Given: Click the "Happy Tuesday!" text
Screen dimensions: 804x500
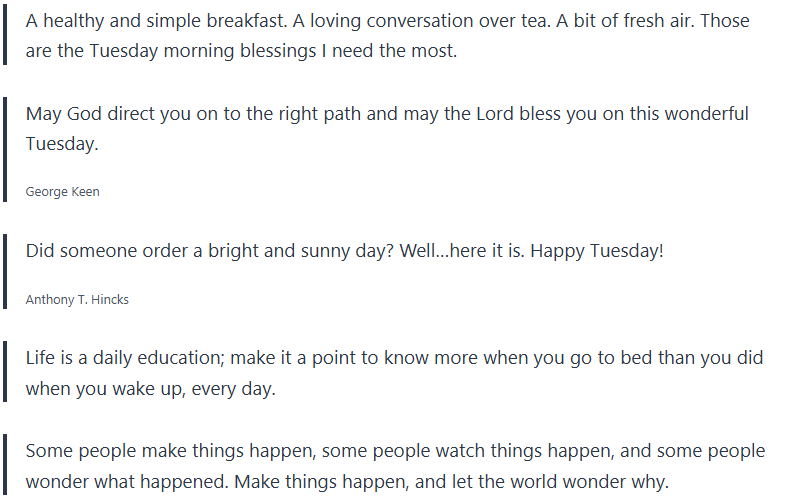Looking at the screenshot, I should click(x=596, y=251).
